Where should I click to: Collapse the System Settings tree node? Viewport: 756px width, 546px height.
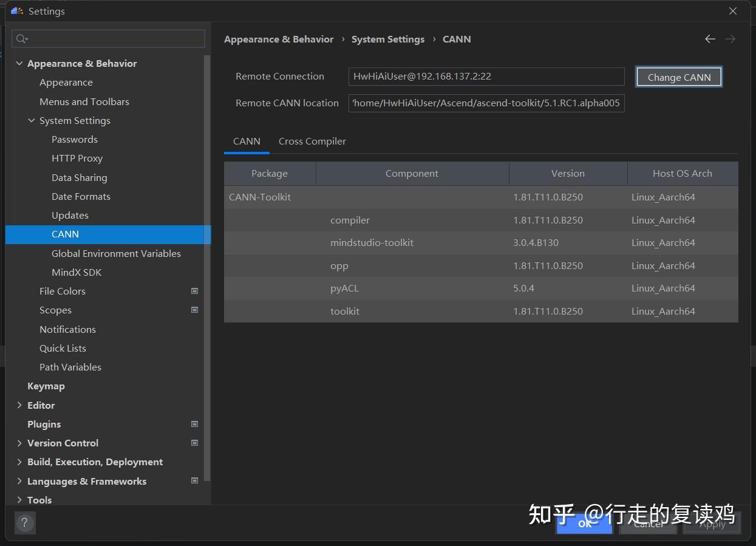32,120
